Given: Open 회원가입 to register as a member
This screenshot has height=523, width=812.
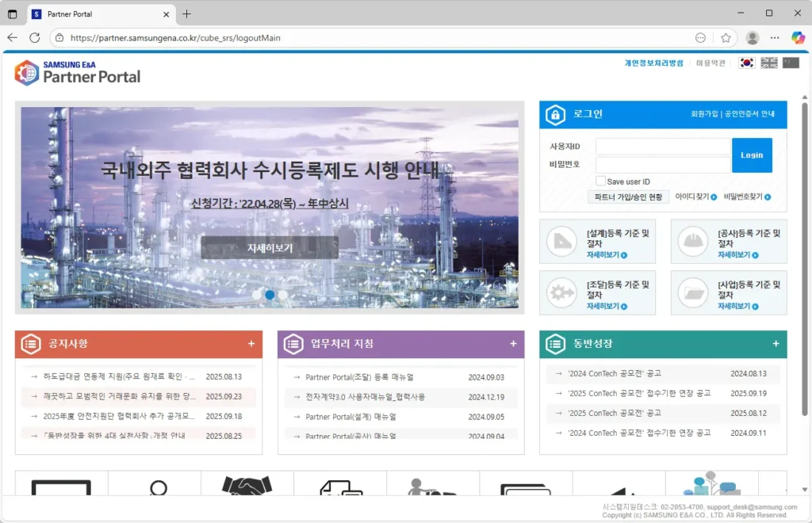Looking at the screenshot, I should (x=705, y=114).
